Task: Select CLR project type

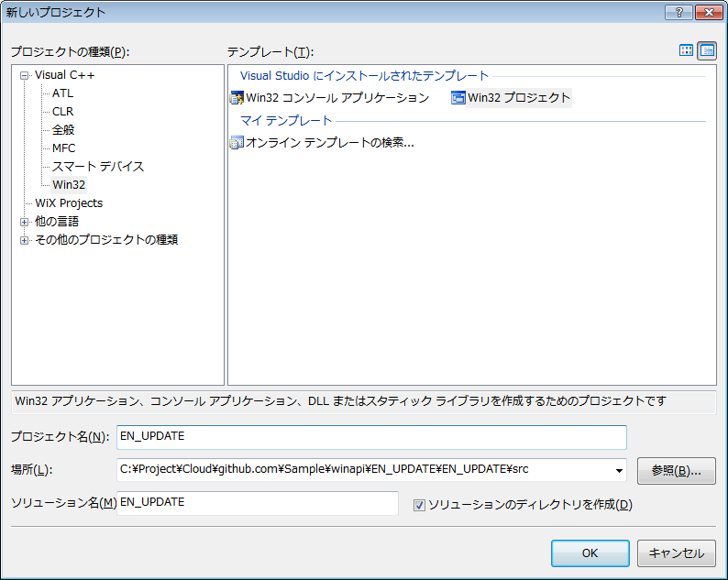Action: (62, 112)
